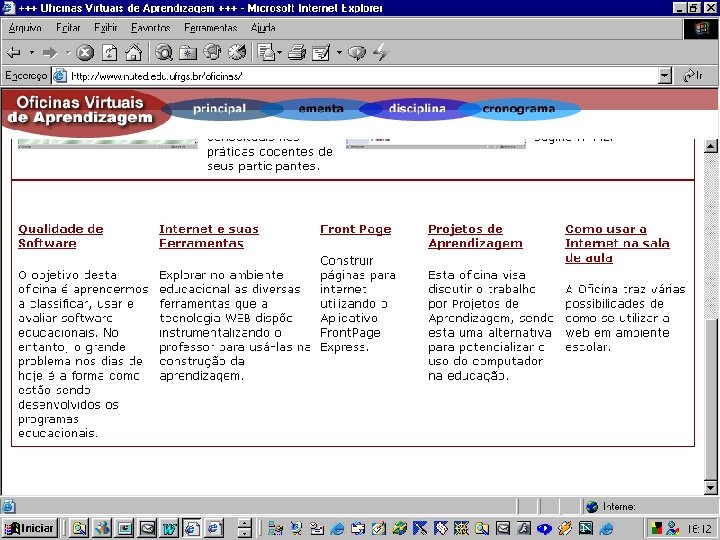
Task: Open the Iniciar start button
Action: (29, 529)
